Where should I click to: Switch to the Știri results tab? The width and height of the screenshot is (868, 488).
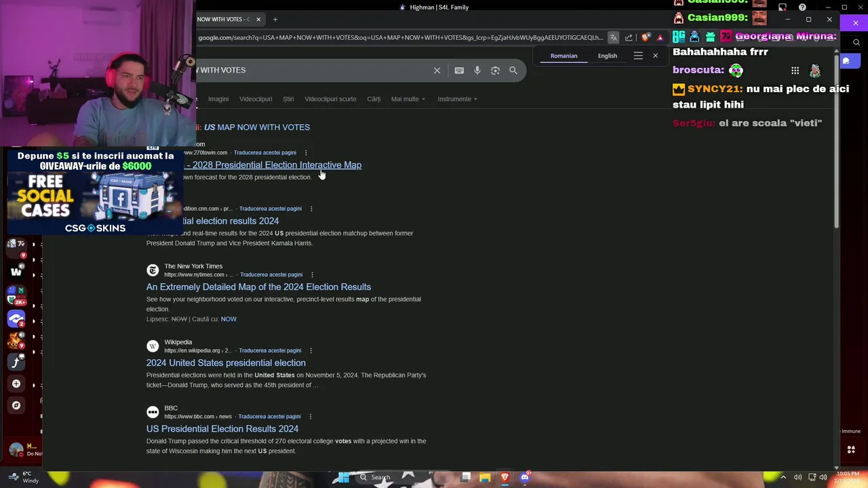pyautogui.click(x=288, y=99)
